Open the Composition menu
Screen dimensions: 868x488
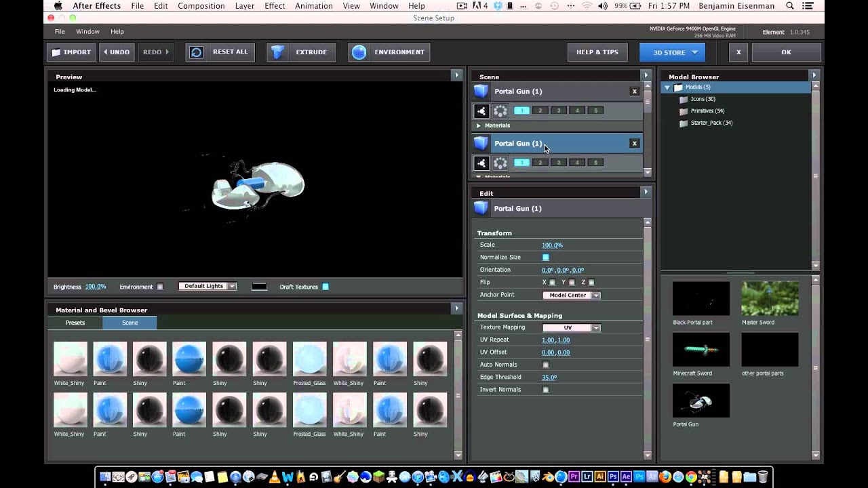pos(201,6)
